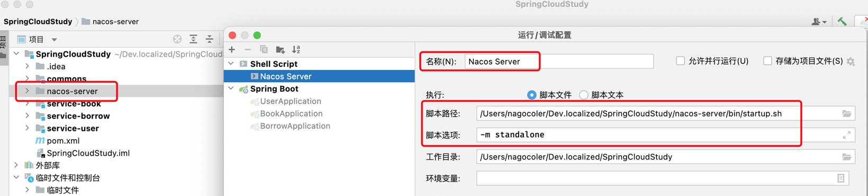Select the UserApplication configuration

pos(291,101)
